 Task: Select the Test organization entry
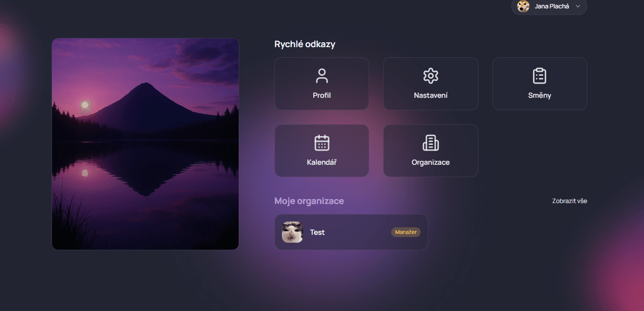click(351, 232)
